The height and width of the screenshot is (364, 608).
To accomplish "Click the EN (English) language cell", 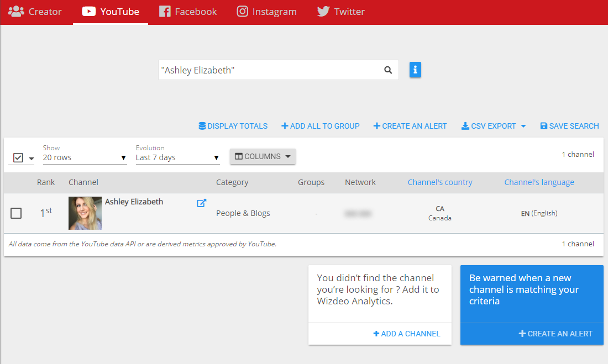I will (x=539, y=213).
